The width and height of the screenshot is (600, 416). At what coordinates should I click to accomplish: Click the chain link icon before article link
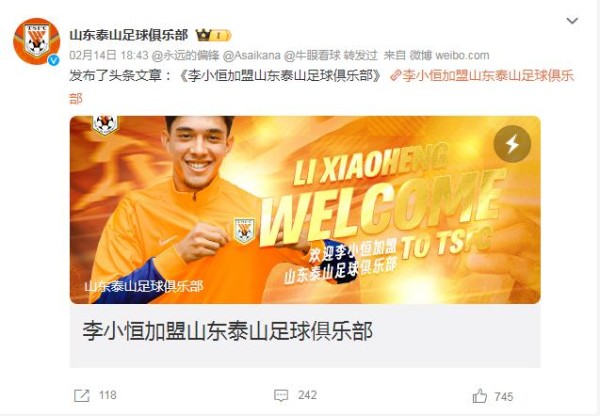pos(395,76)
